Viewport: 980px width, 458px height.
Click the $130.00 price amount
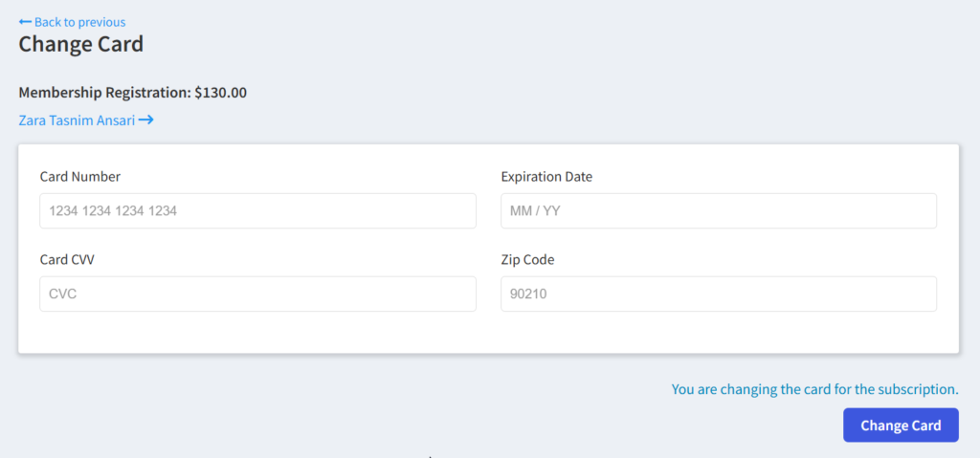click(x=221, y=93)
